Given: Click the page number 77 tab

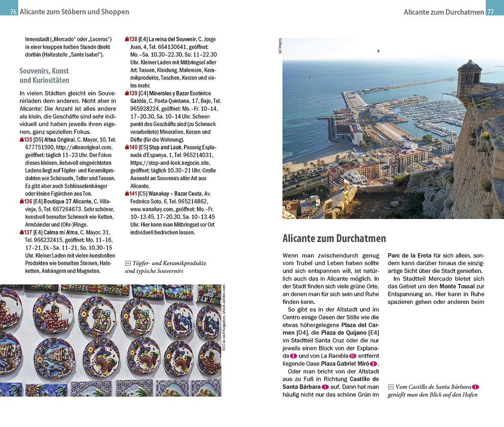Looking at the screenshot, I should [x=490, y=12].
